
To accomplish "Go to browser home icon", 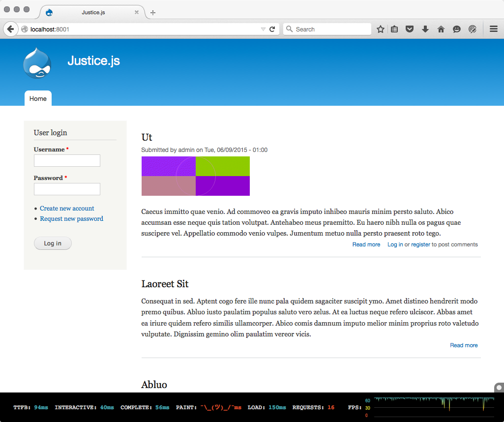I will (441, 29).
